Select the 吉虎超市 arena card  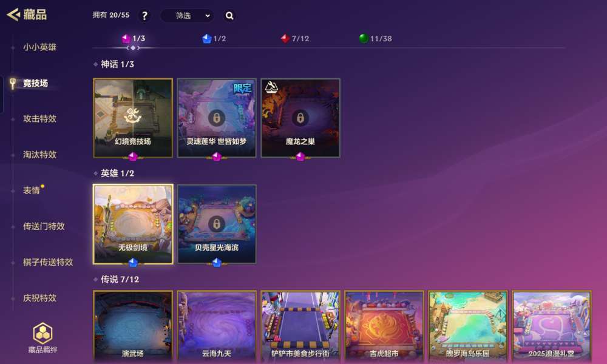384,326
